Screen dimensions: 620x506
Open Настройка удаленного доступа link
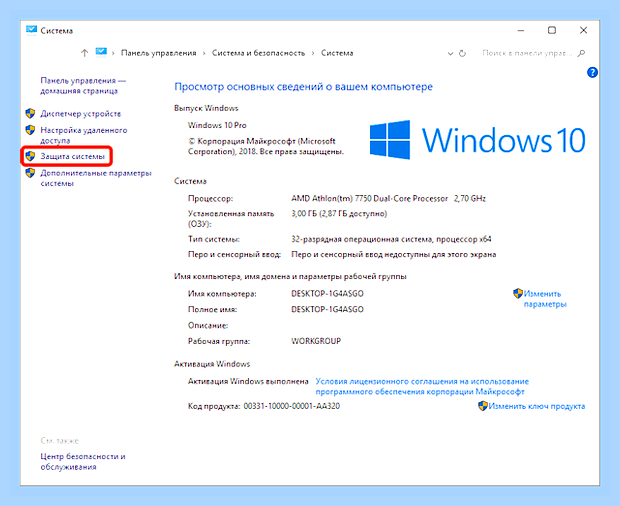tap(84, 135)
